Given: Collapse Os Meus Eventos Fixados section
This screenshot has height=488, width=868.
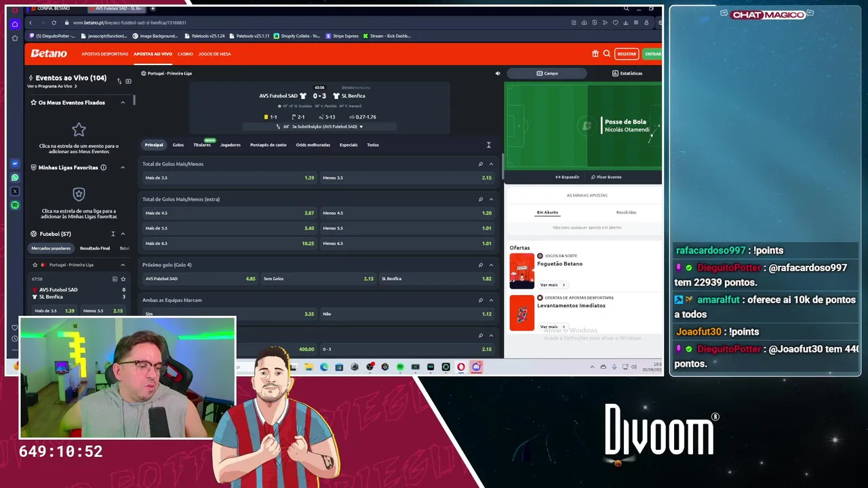Looking at the screenshot, I should click(123, 102).
